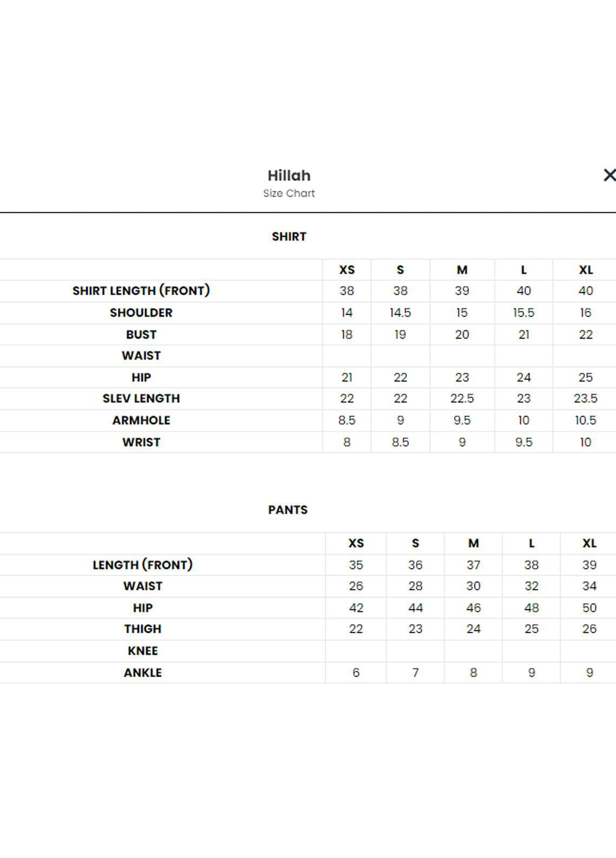Click the SLEV LENGTH row label
616x858 pixels.
(141, 399)
